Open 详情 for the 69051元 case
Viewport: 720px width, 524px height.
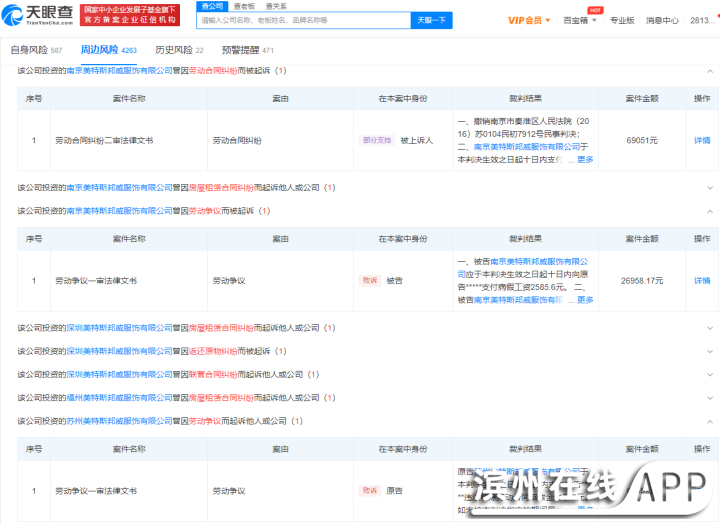coord(702,141)
